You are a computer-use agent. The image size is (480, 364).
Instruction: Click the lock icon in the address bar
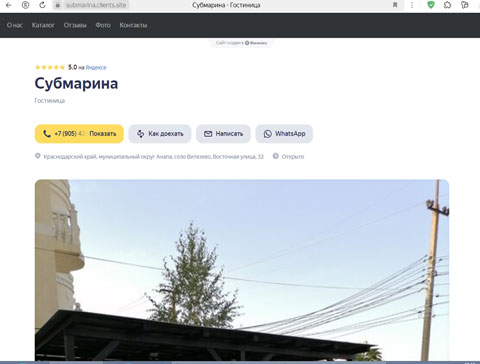pos(58,5)
